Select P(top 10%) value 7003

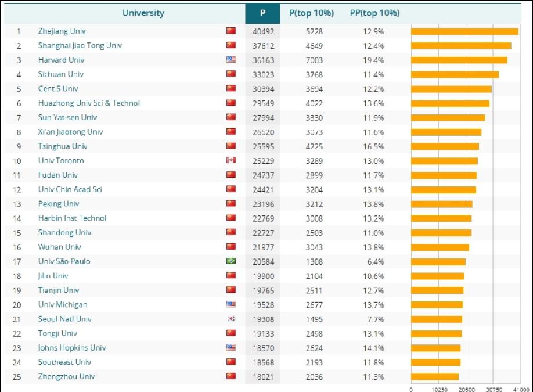click(314, 60)
